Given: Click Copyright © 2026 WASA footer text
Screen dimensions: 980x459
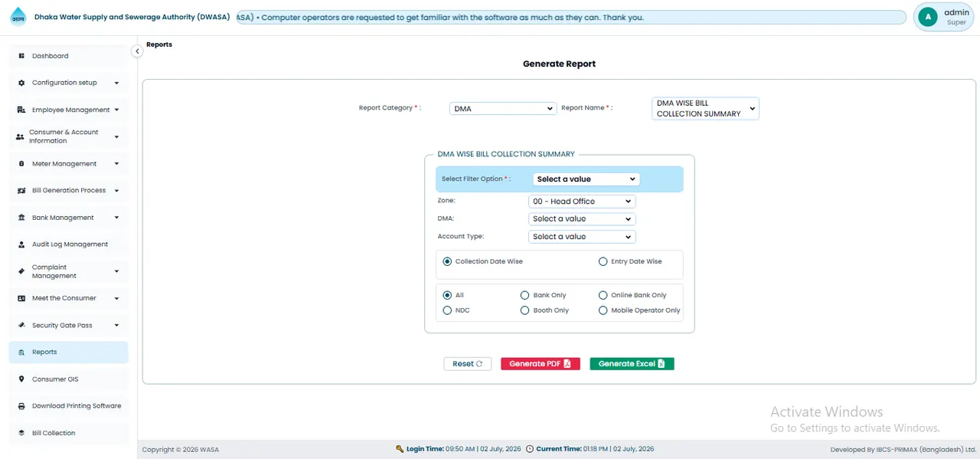Looking at the screenshot, I should point(181,450).
